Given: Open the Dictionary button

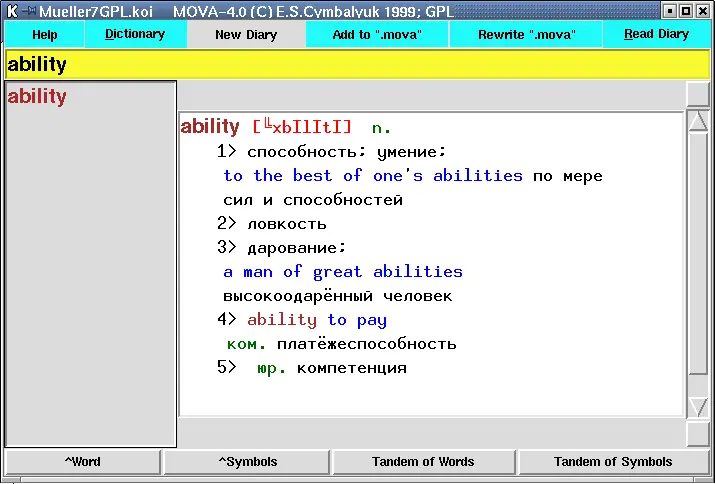Looking at the screenshot, I should [x=135, y=34].
